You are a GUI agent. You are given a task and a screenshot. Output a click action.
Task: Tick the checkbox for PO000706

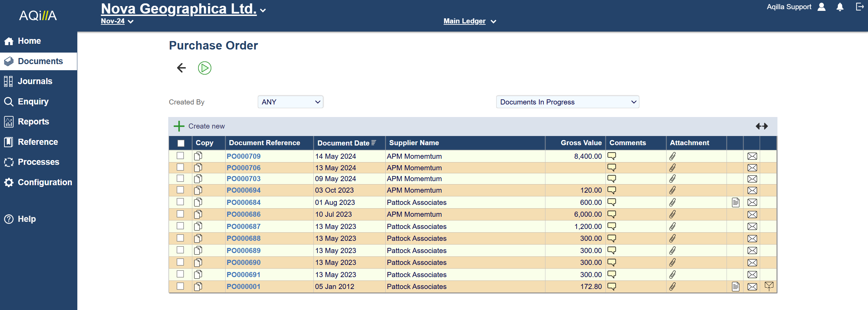tap(180, 168)
